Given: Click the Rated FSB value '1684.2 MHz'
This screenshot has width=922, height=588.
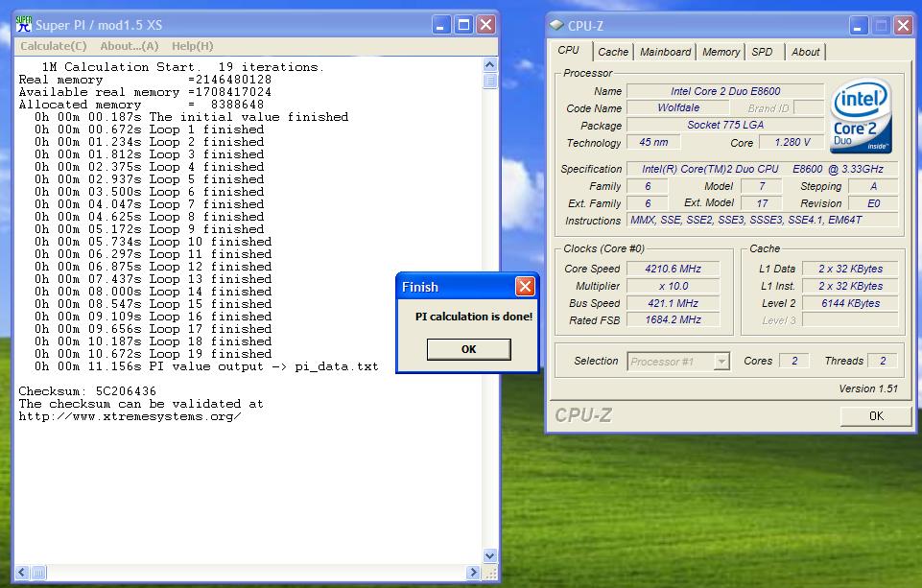Looking at the screenshot, I should click(x=674, y=319).
